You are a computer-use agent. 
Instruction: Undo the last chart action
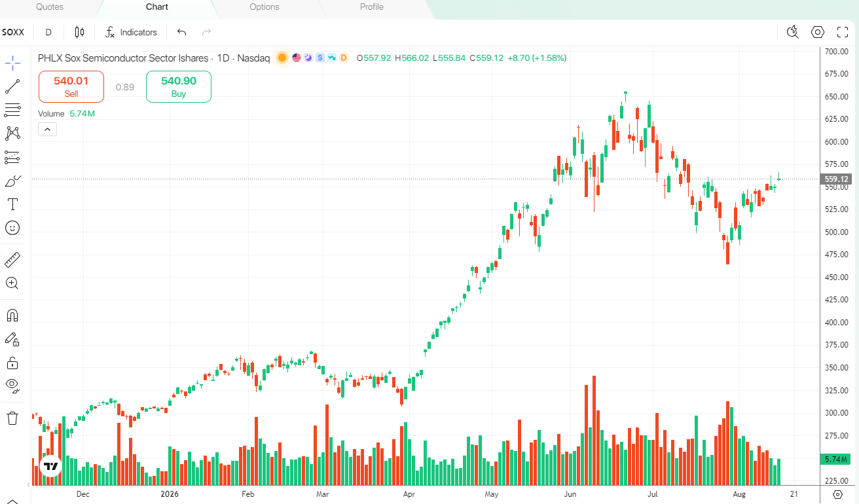(182, 32)
